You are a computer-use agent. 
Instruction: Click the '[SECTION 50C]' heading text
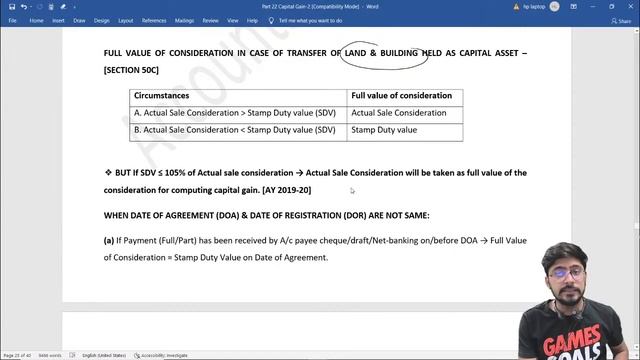click(131, 70)
